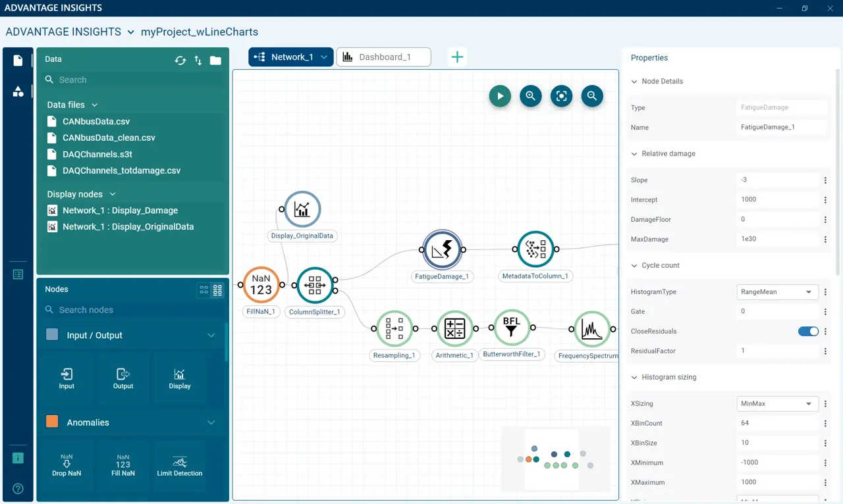This screenshot has width=843, height=504.
Task: Refresh the Data panel files
Action: [x=180, y=61]
